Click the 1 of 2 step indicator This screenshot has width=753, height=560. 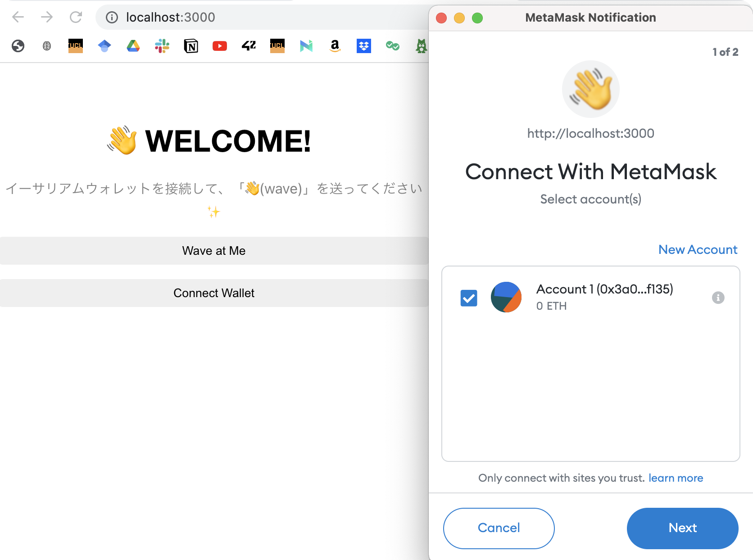pos(725,52)
